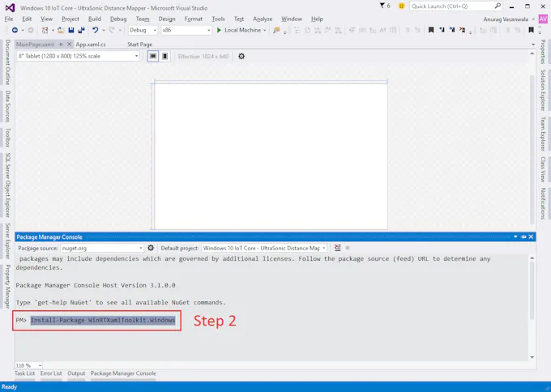
Task: Click the console scrollbar up arrow
Action: [532, 258]
